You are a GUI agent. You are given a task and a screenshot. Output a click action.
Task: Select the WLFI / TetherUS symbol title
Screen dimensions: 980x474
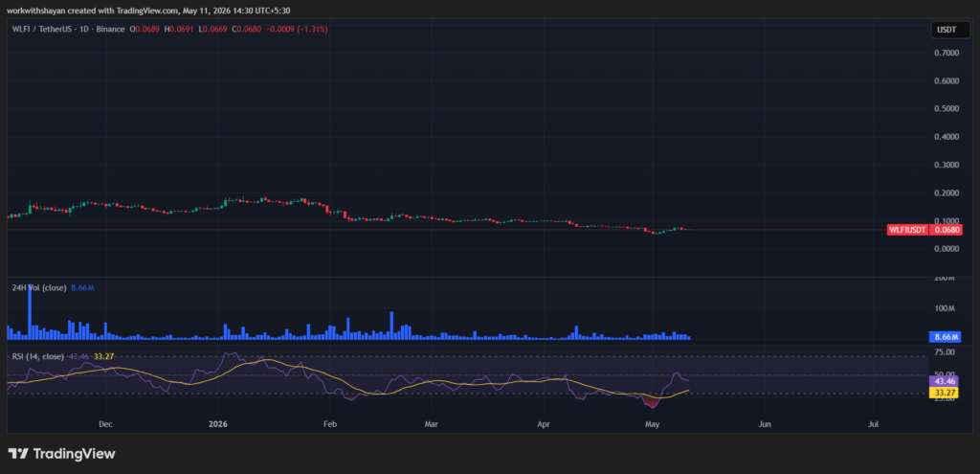tap(68, 30)
